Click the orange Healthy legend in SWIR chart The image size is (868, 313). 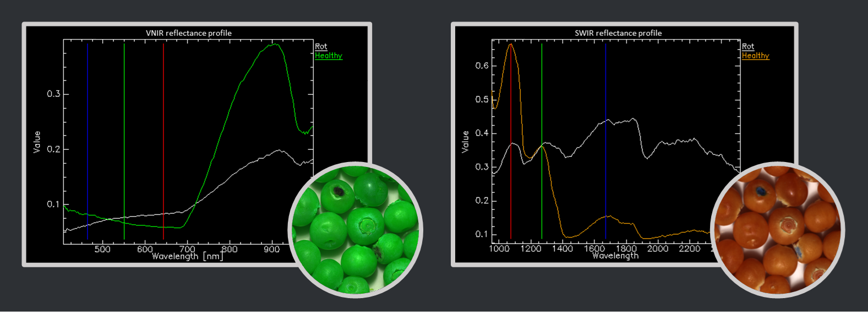(755, 56)
